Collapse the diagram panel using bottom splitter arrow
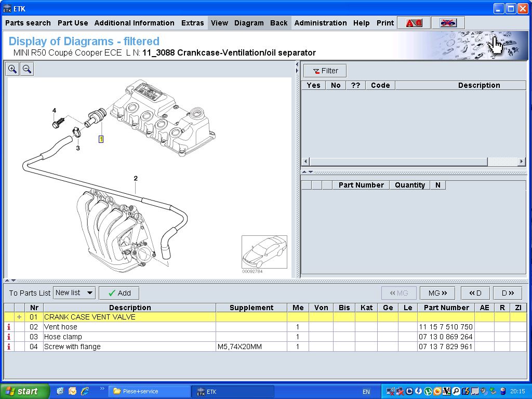This screenshot has height=399, width=532. [8, 281]
